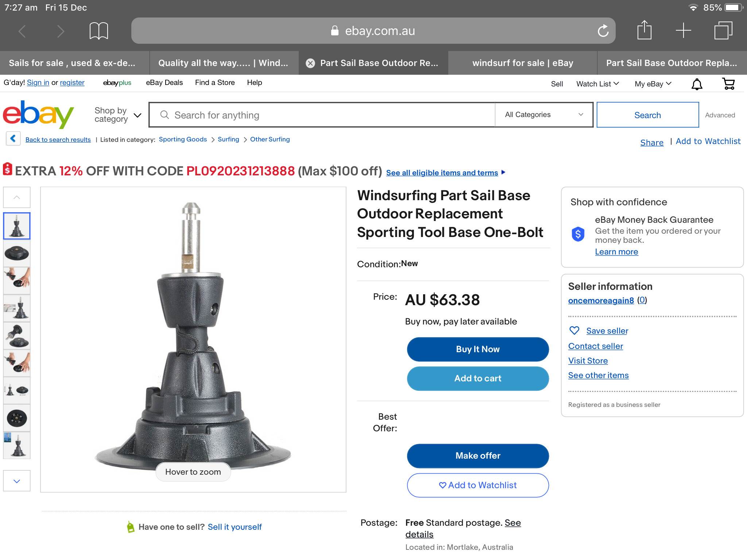Screen dimensions: 747x560
Task: Switch to the Sails for sale tab
Action: 72,63
